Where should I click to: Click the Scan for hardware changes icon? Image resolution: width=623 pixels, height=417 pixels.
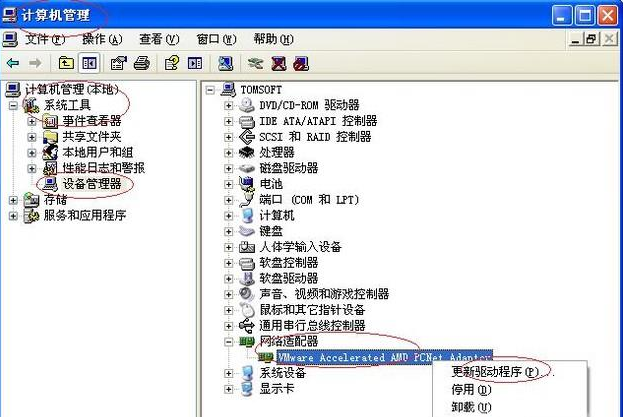click(x=226, y=63)
